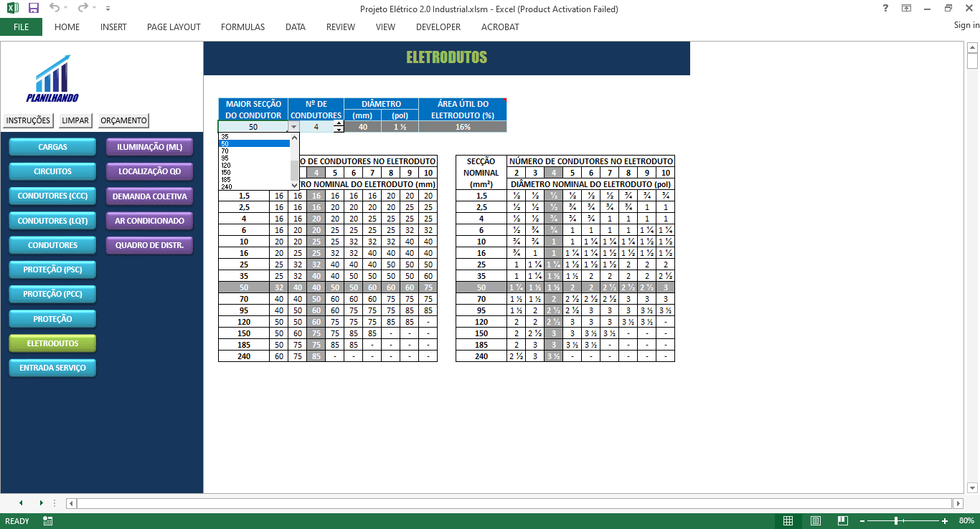This screenshot has width=980, height=529.
Task: Open the DEVELOPER tab
Action: [438, 27]
